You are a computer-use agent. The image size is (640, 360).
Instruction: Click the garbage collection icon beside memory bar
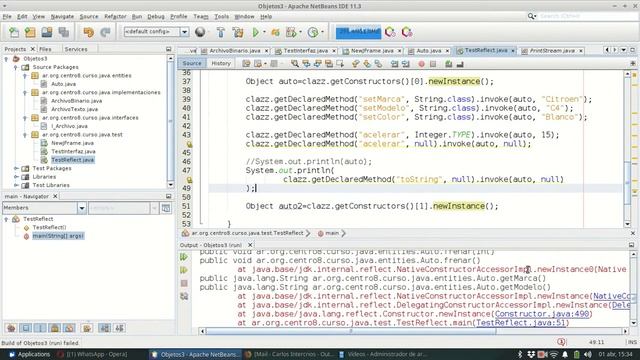point(390,32)
